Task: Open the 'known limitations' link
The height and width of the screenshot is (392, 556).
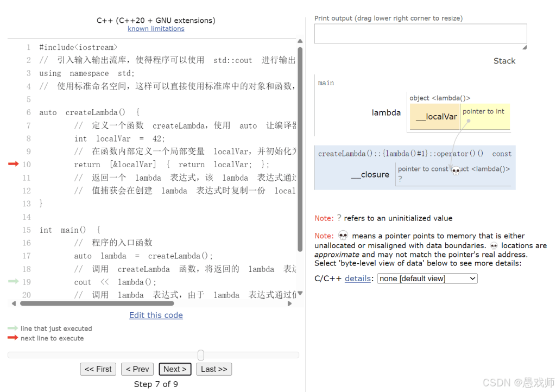Action: coord(156,28)
